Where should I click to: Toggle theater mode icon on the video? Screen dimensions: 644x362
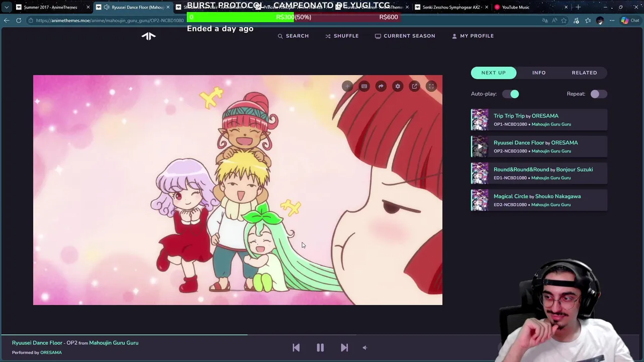click(x=364, y=86)
